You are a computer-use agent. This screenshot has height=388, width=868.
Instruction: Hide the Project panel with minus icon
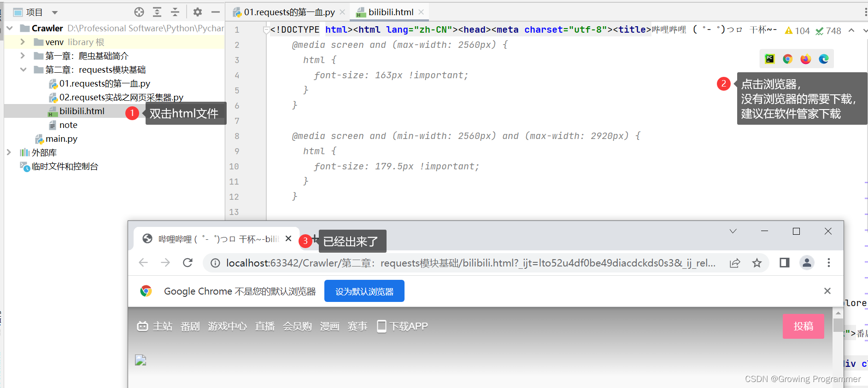click(x=216, y=12)
